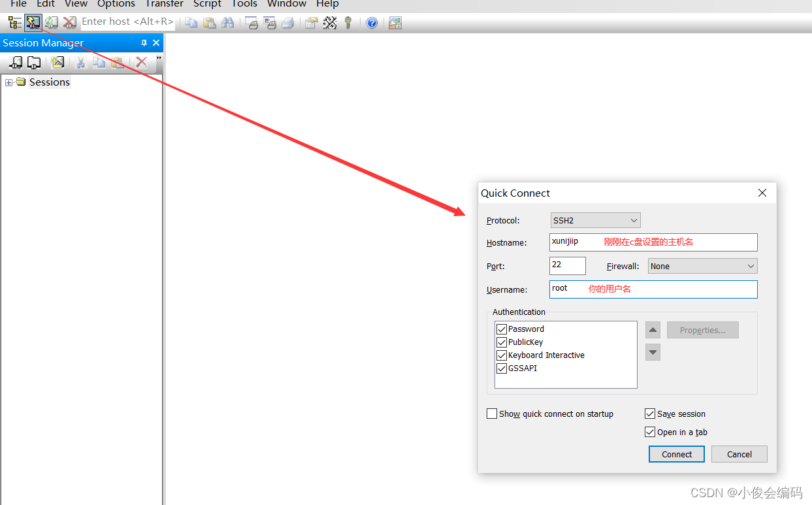Click the Connect button
Image resolution: width=812 pixels, height=505 pixels.
pos(677,454)
